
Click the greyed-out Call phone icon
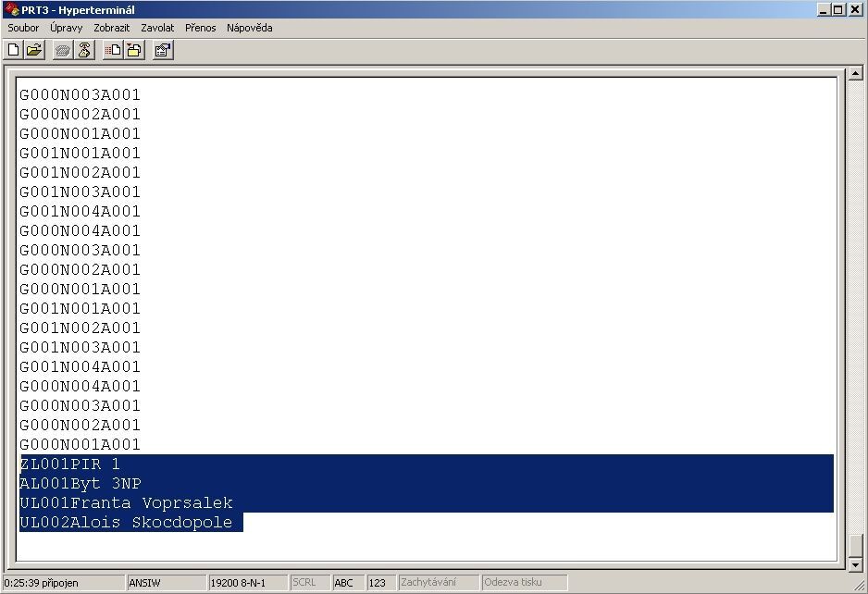62,51
